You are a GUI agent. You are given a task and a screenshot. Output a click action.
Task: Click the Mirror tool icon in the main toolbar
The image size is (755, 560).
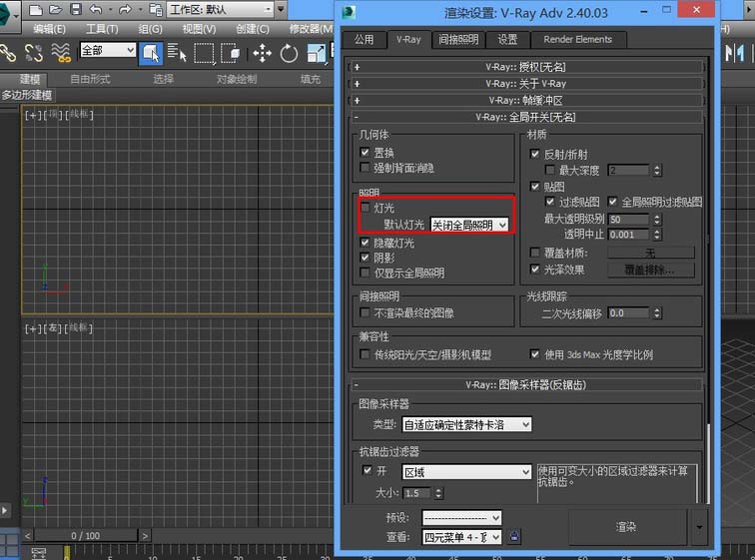[734, 53]
